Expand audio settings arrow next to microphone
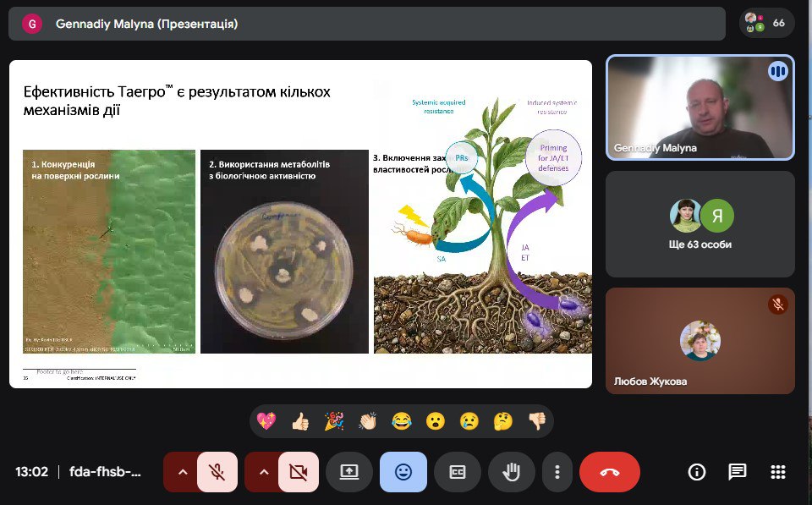812x505 pixels. [180, 472]
